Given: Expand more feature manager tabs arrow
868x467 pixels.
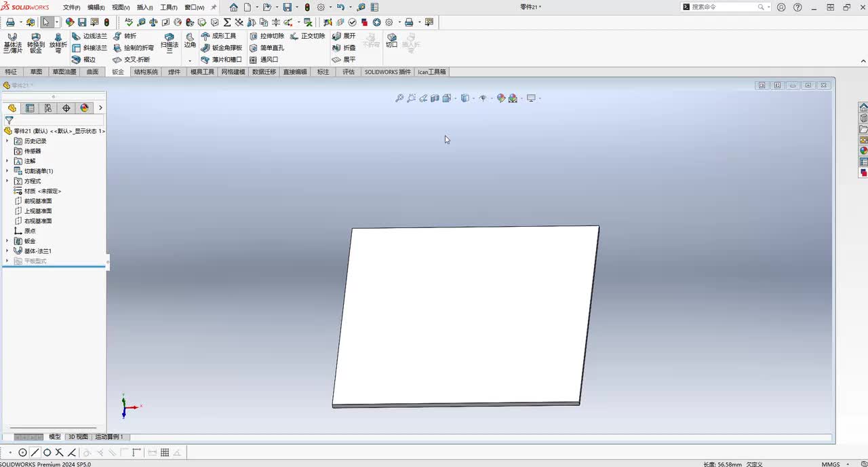Looking at the screenshot, I should point(100,108).
